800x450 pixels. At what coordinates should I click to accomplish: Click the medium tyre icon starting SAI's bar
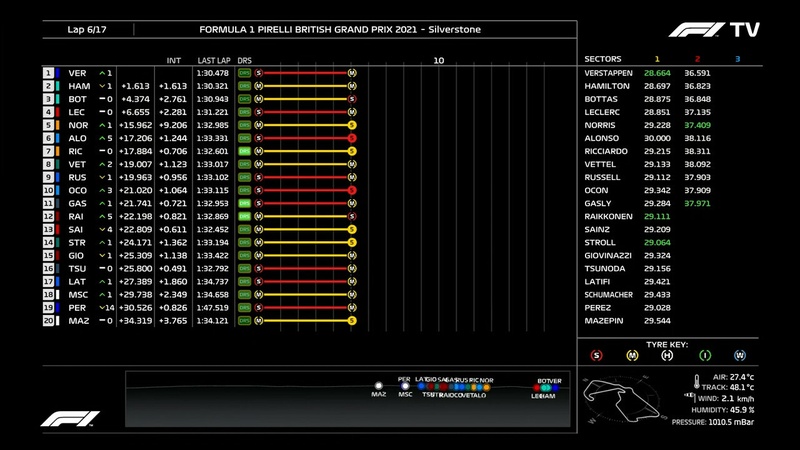point(259,230)
